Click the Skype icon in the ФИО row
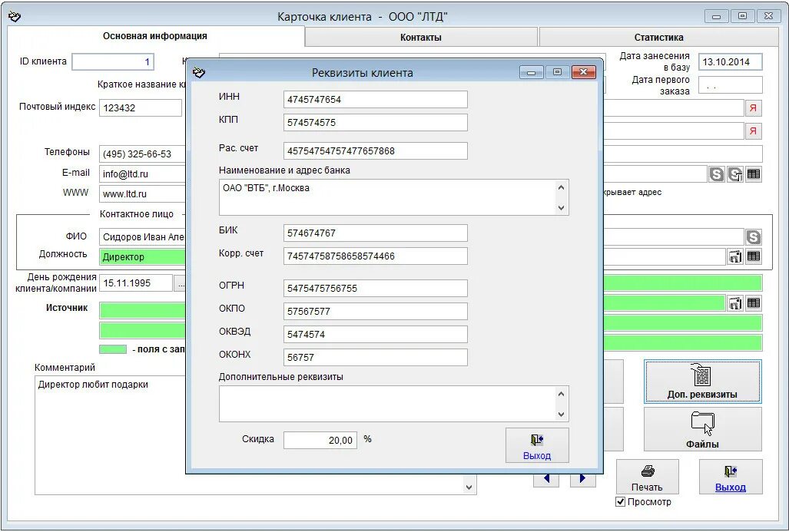The height and width of the screenshot is (532, 789). 753,237
